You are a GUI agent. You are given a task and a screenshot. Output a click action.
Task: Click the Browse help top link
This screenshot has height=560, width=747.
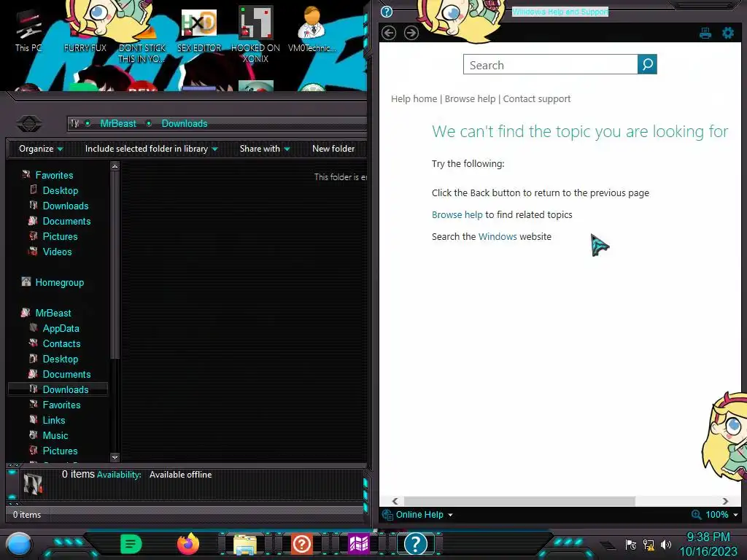(470, 98)
